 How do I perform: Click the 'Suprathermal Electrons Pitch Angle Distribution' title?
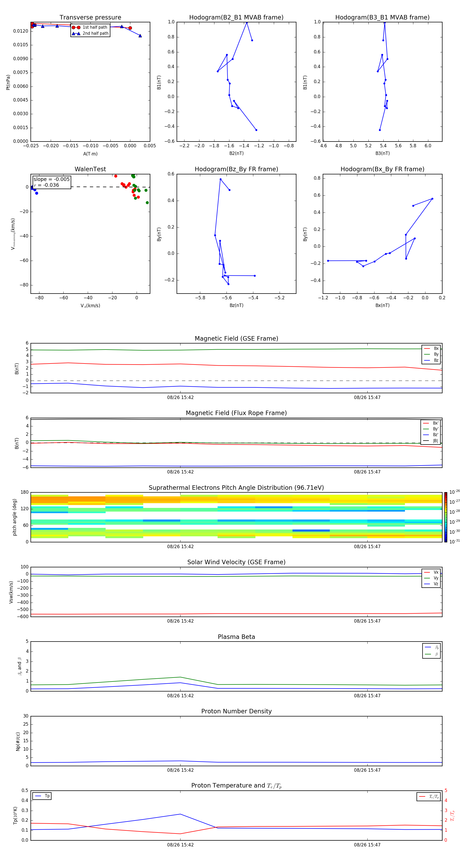236,488
